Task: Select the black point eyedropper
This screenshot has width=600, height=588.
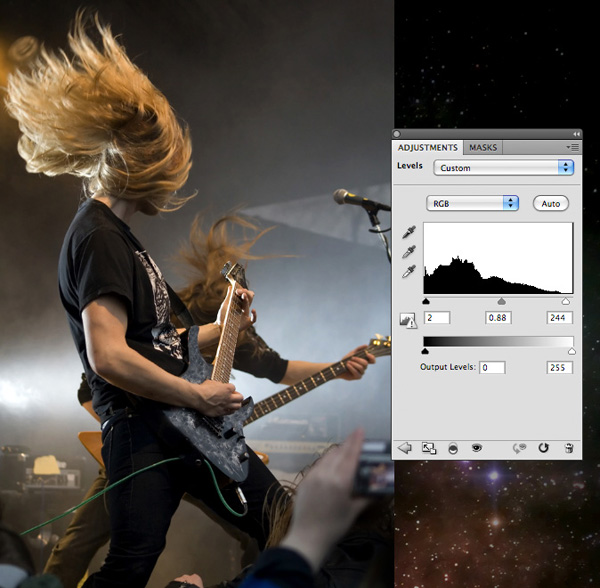Action: pos(409,232)
